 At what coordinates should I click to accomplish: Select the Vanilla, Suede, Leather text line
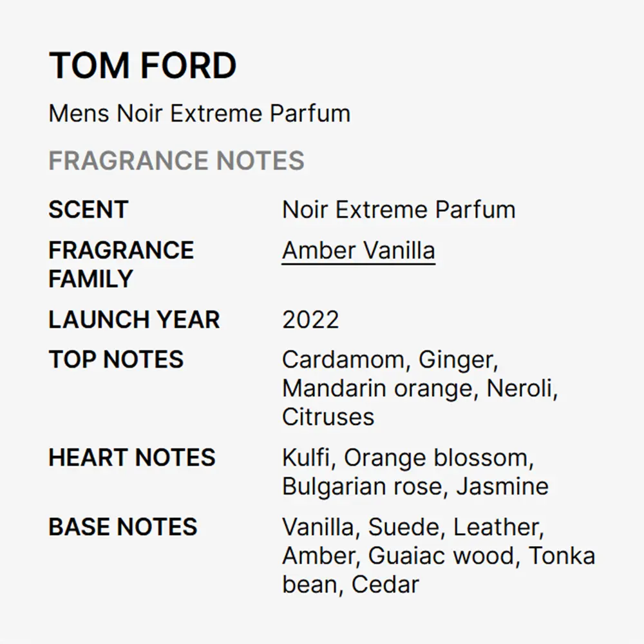click(x=413, y=527)
